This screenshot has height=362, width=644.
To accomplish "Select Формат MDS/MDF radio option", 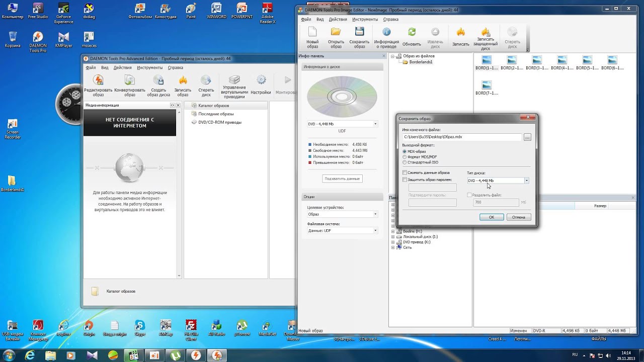I will pyautogui.click(x=405, y=157).
